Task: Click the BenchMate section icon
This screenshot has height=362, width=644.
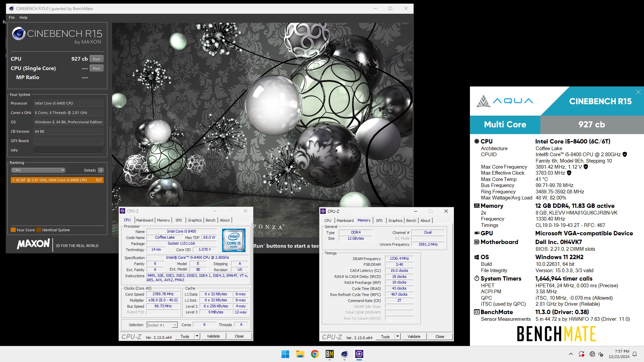Action: 477,312
